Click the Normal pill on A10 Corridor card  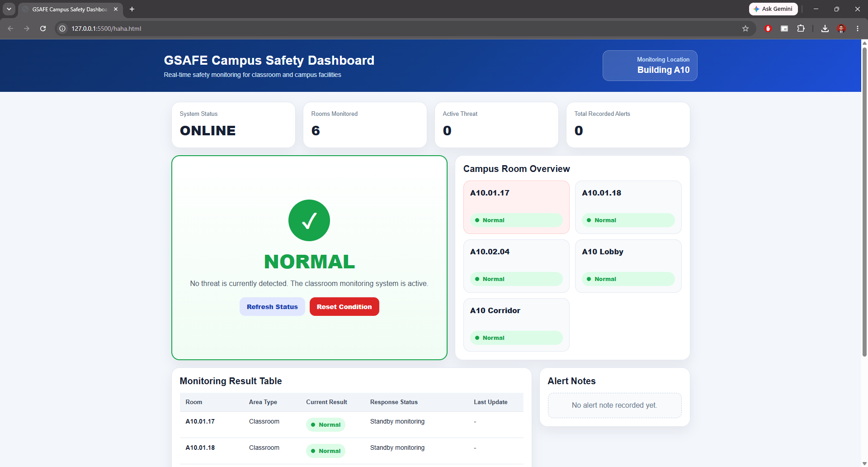pos(516,338)
